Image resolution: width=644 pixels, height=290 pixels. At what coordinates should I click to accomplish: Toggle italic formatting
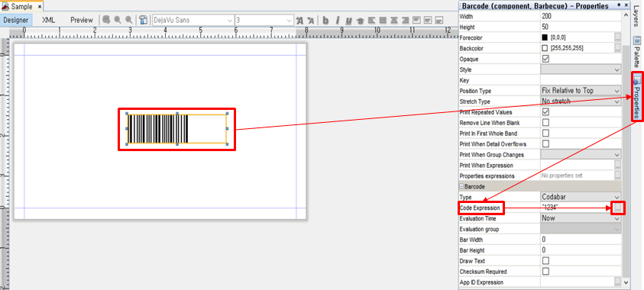[337, 20]
